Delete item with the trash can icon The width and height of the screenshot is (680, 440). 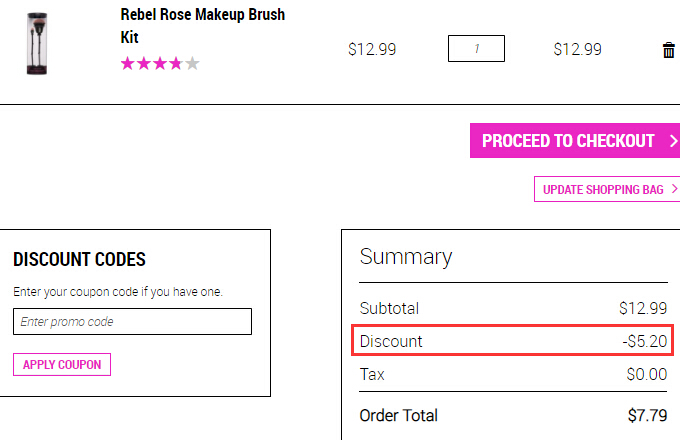coord(668,50)
